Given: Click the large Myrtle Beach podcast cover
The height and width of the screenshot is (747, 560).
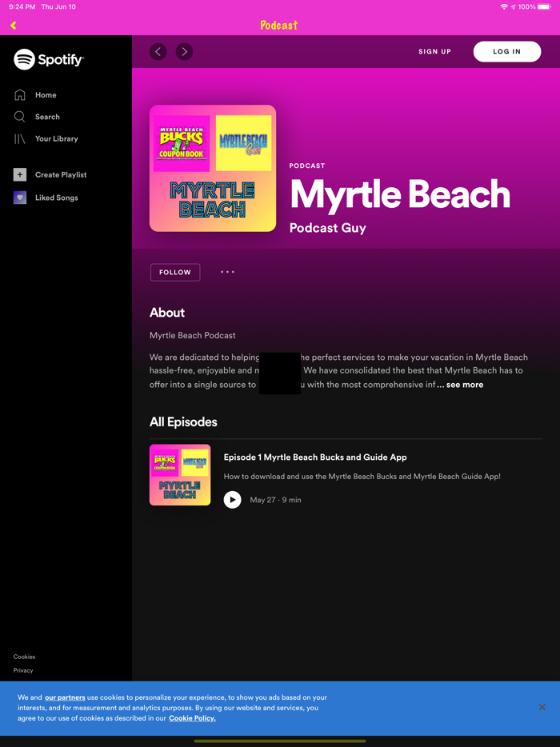Looking at the screenshot, I should pyautogui.click(x=213, y=168).
